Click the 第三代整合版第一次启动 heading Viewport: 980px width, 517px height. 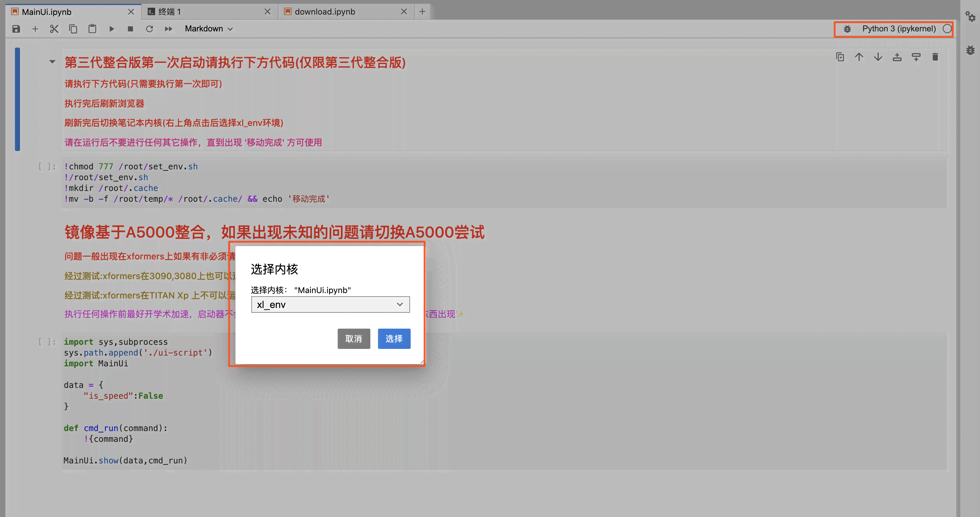(x=235, y=62)
